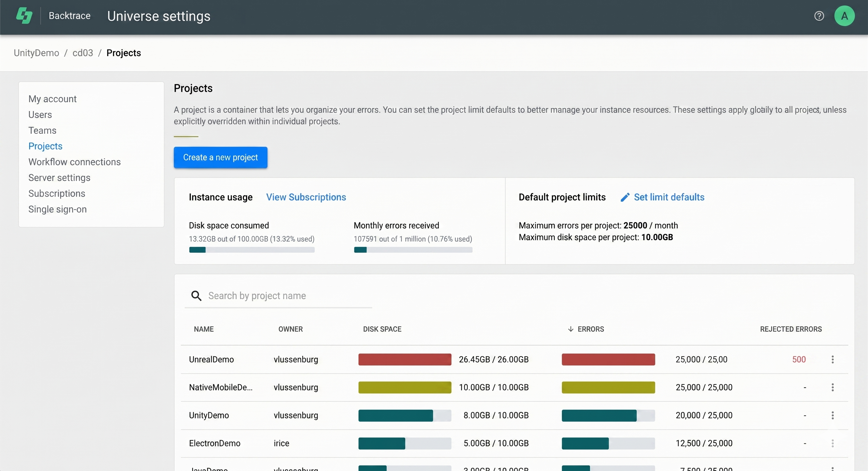Go to Workflow connections in sidebar

click(75, 162)
